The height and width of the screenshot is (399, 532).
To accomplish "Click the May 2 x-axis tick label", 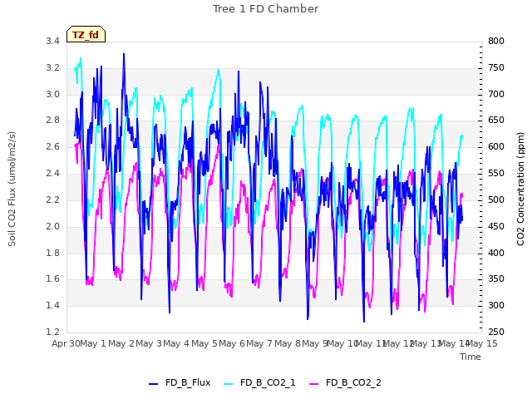I will click(121, 343).
